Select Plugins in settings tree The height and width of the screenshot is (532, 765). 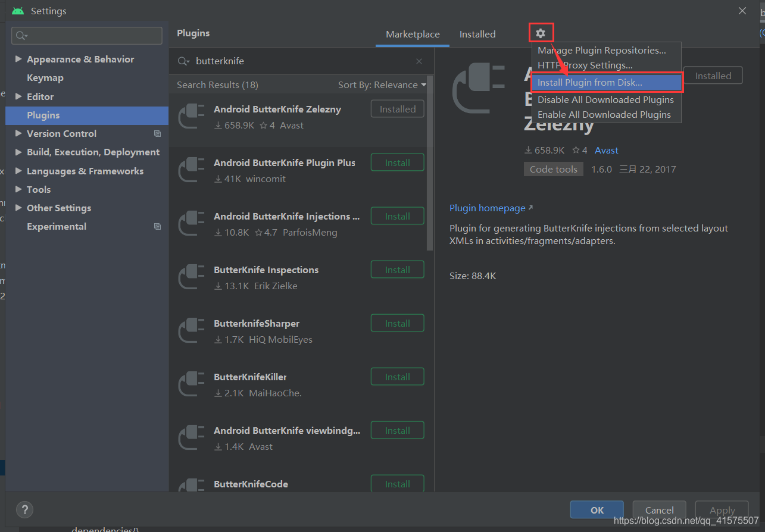point(88,115)
